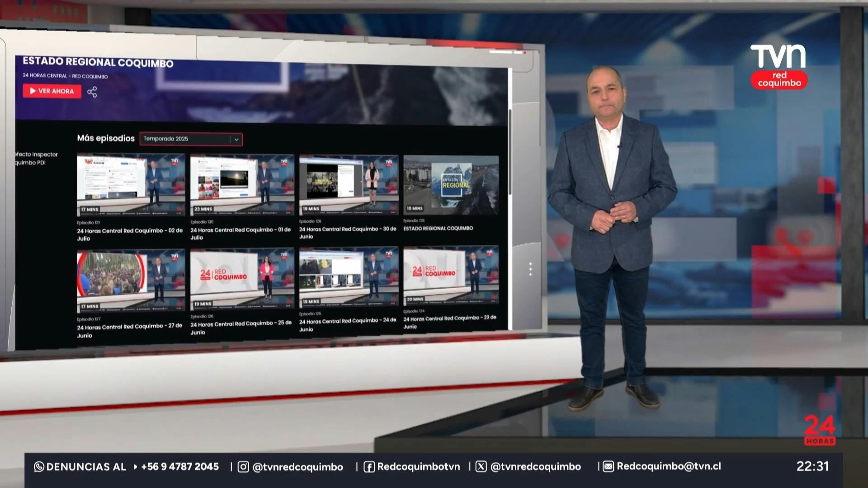Image resolution: width=868 pixels, height=488 pixels.
Task: Click the page heading "ESTADO REGIONAL COQUIMBO" at top
Action: coord(98,62)
